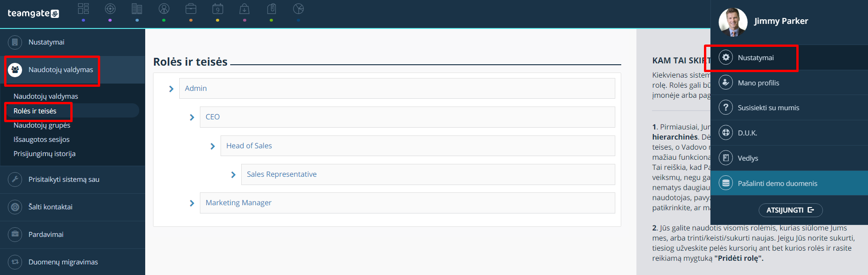Expand the CEO role chevron
The image size is (868, 275).
192,117
